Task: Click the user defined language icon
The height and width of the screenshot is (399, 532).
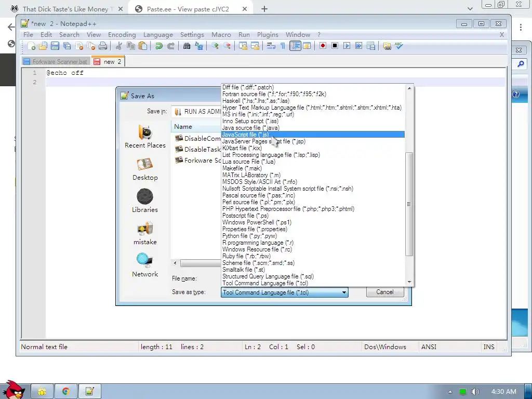Action: click(307, 46)
